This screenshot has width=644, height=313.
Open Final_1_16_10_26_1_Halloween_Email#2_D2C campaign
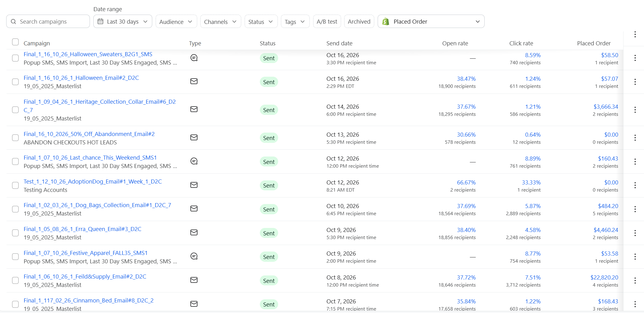(x=81, y=78)
